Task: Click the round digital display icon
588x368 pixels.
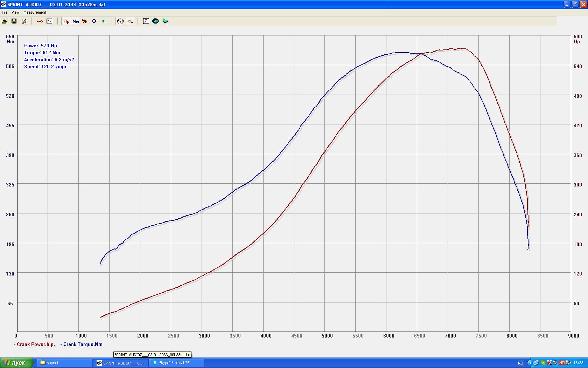Action: [155, 21]
